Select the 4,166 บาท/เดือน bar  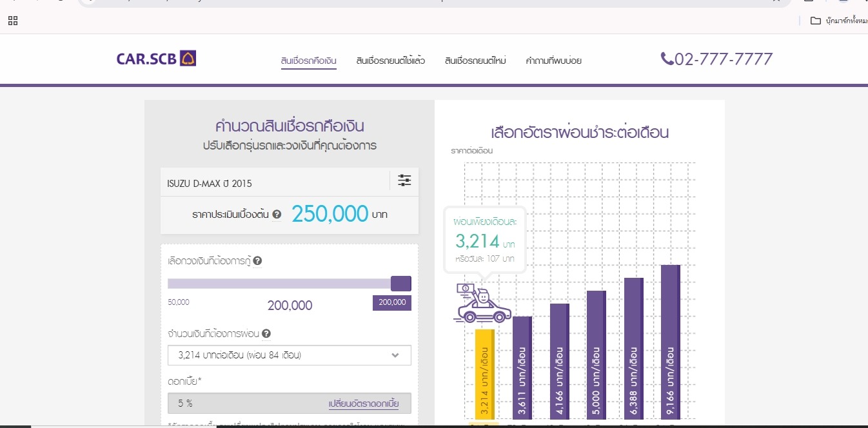click(559, 362)
